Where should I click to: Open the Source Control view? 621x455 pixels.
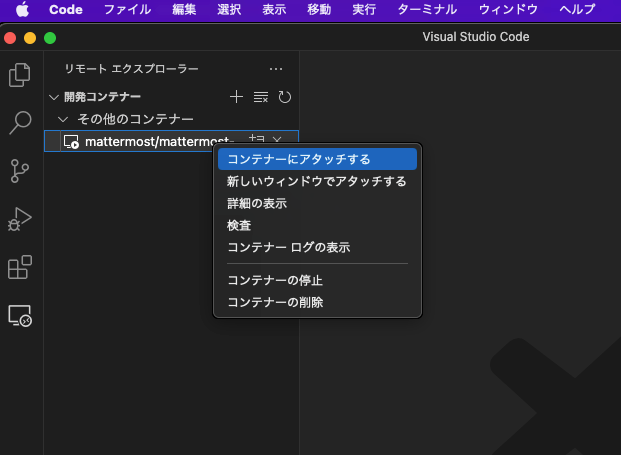coord(19,171)
